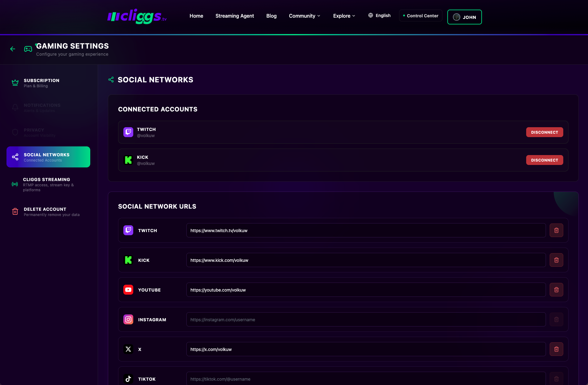The width and height of the screenshot is (588, 385).
Task: Click the Kick URL input field
Action: point(366,260)
